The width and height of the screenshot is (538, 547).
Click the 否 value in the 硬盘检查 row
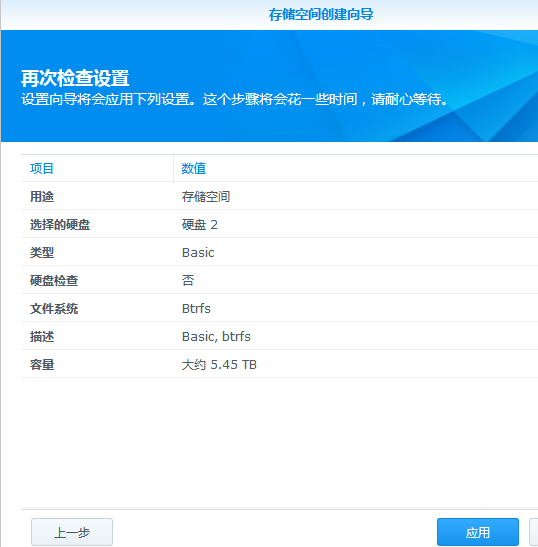click(188, 280)
